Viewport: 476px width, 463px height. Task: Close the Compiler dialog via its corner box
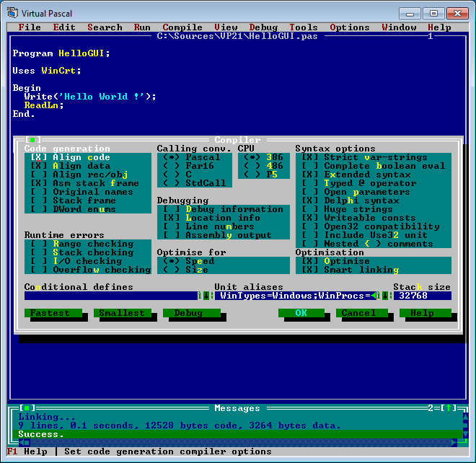(30, 140)
